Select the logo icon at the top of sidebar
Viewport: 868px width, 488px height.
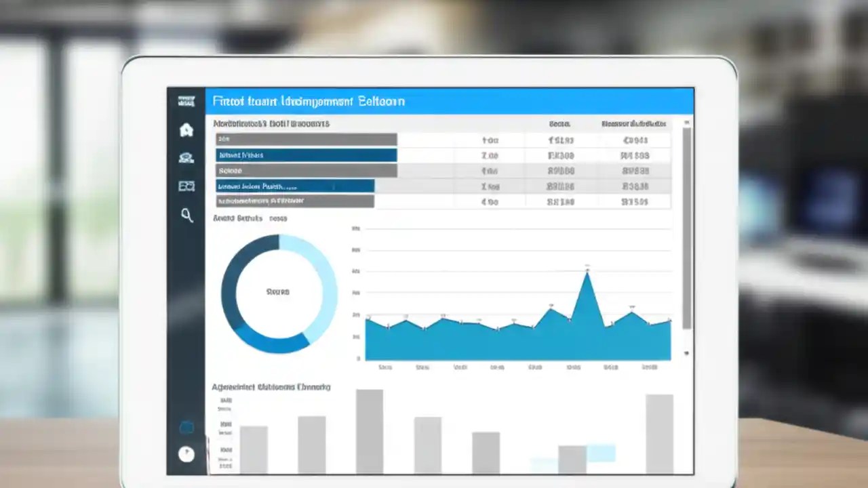186,100
